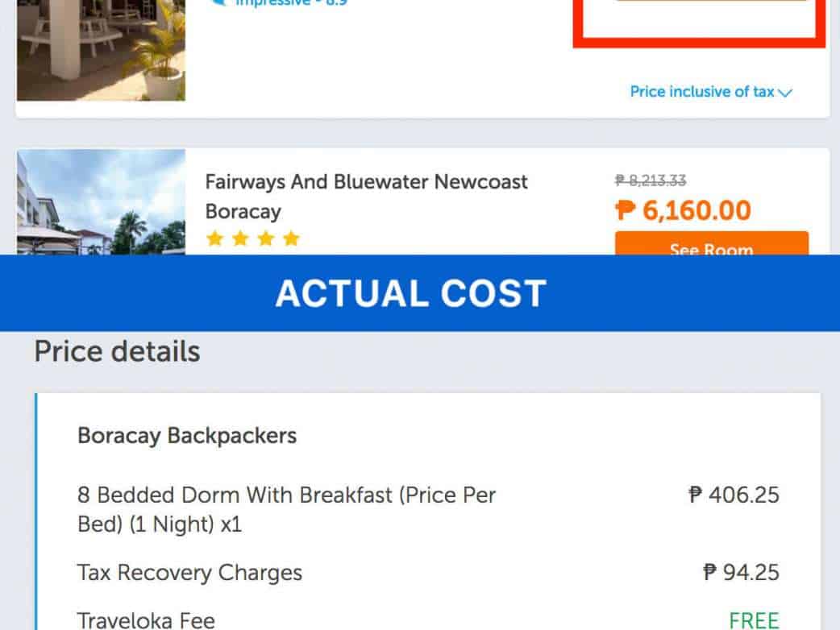Click the Impressive 8.9 rating text
Viewport: 840px width, 630px height.
coord(292,3)
